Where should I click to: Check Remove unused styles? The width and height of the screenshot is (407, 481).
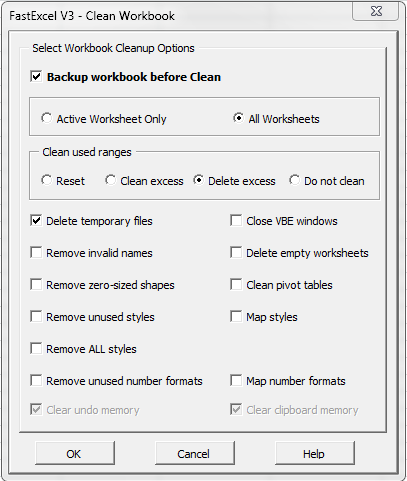pos(36,317)
